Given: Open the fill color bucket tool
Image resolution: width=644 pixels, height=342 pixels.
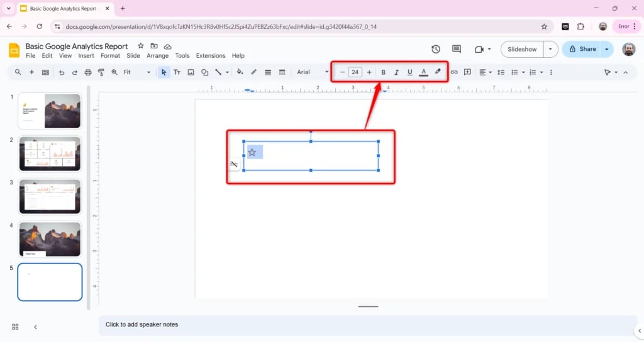Looking at the screenshot, I should 240,72.
